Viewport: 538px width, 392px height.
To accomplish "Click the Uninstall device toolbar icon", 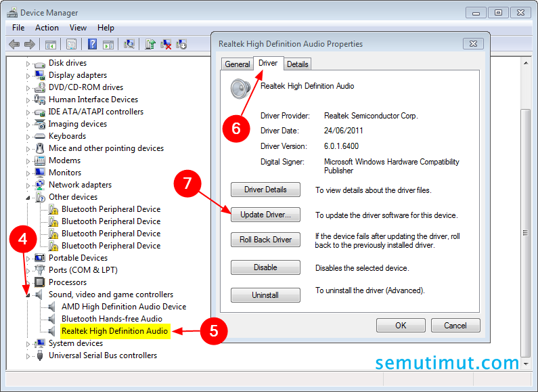I will pos(166,44).
